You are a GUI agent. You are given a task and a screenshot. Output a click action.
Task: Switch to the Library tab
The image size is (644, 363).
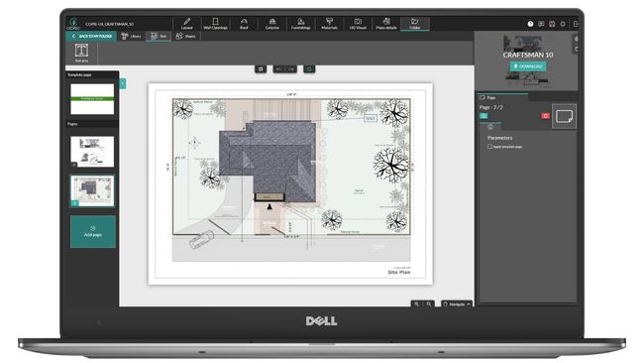point(131,36)
